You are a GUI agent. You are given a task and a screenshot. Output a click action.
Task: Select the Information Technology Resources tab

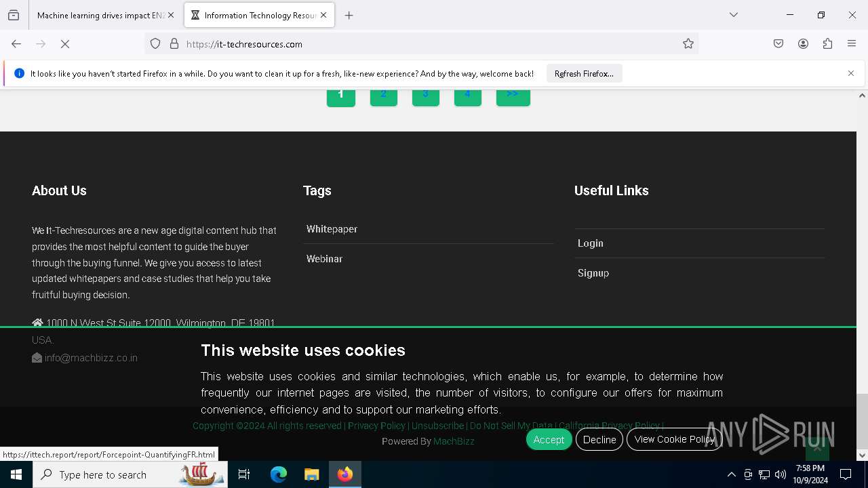259,15
